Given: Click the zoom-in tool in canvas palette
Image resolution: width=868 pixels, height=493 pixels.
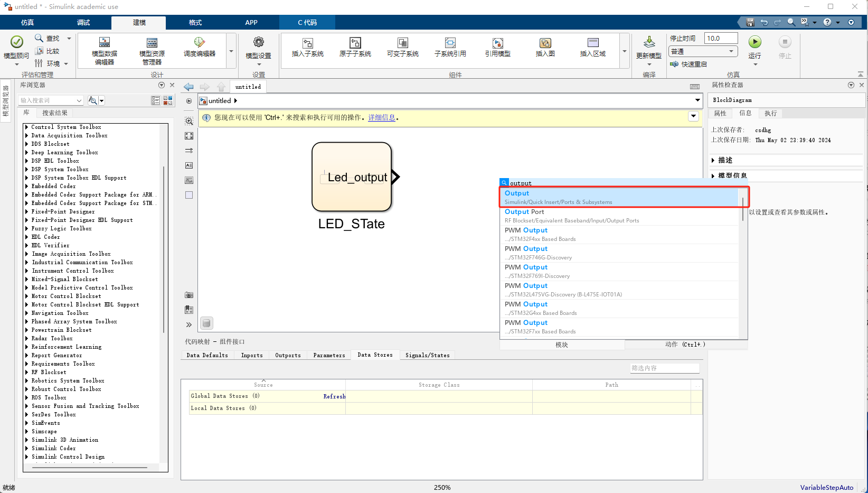Looking at the screenshot, I should click(x=189, y=121).
